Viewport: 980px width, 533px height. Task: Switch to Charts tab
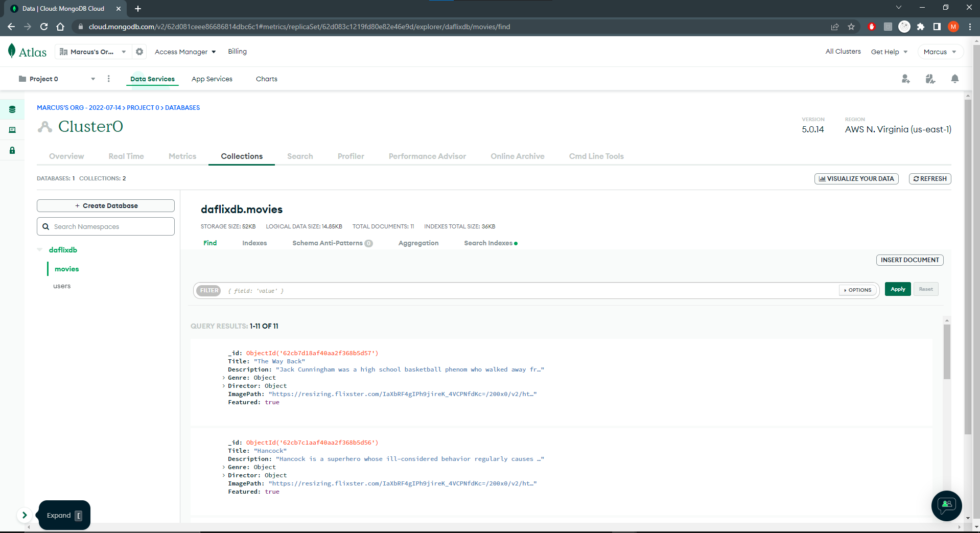[267, 79]
